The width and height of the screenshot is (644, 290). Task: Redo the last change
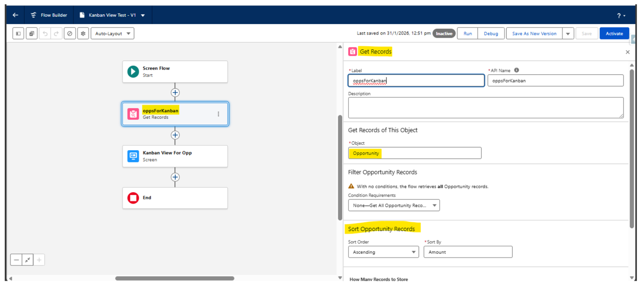pos(56,33)
